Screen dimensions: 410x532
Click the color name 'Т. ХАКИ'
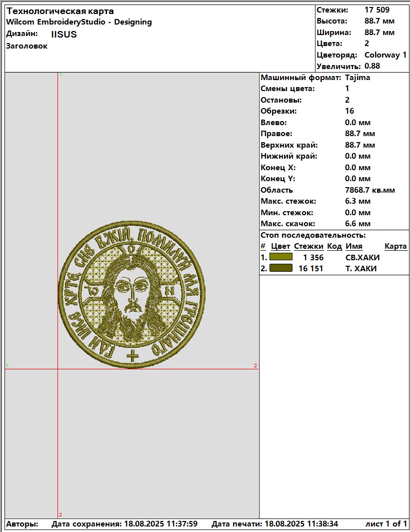361,268
